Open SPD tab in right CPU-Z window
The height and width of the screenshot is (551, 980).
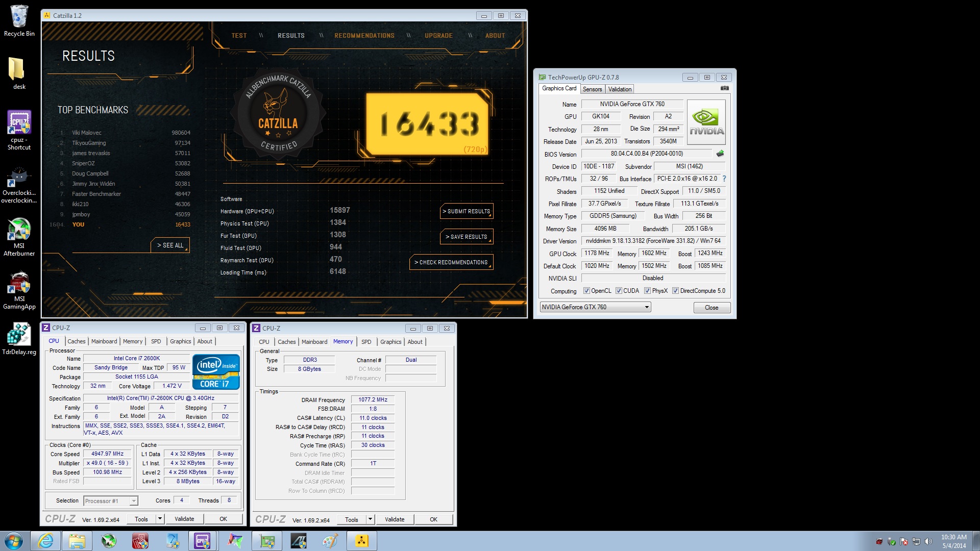(x=366, y=342)
